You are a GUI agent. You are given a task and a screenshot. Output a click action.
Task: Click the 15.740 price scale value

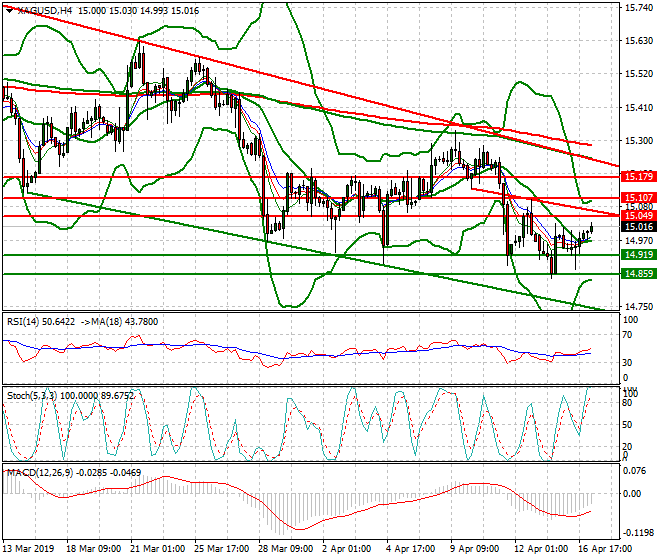click(639, 8)
